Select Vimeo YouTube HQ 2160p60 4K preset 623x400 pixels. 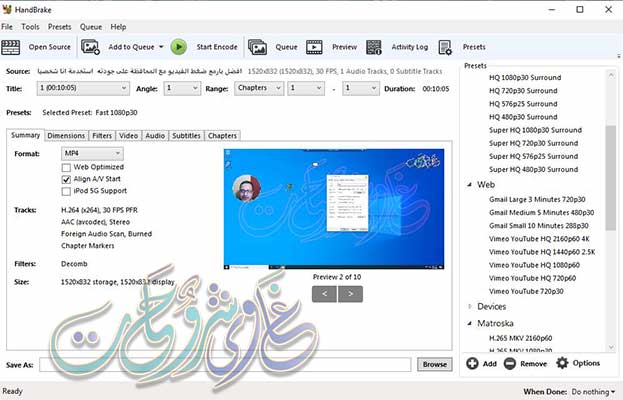tap(539, 239)
